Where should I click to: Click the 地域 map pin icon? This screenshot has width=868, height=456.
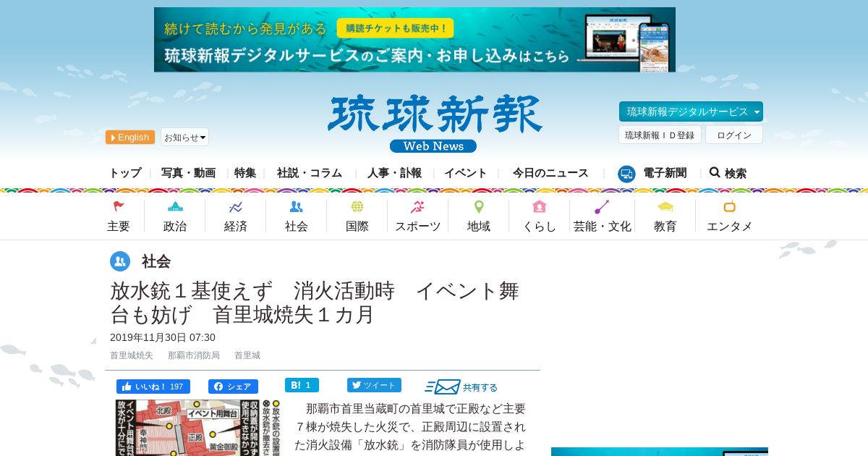point(479,206)
